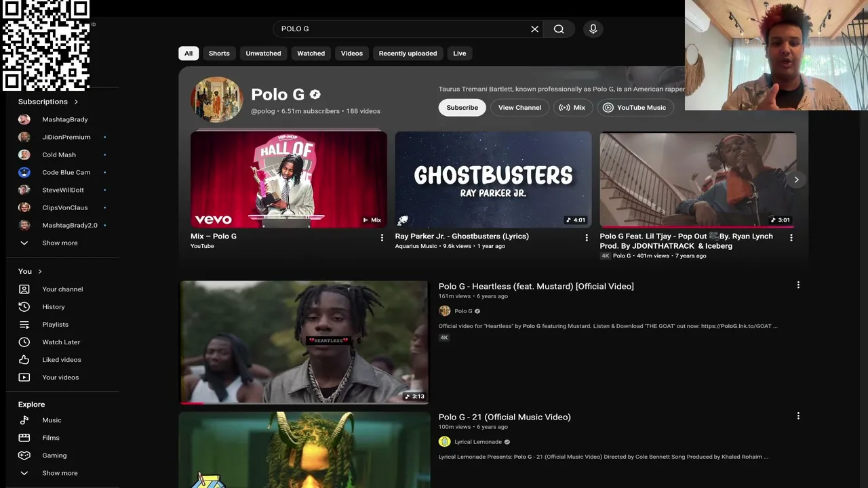Open JiDionPremium channel avatar icon
The height and width of the screenshot is (488, 868).
click(24, 137)
